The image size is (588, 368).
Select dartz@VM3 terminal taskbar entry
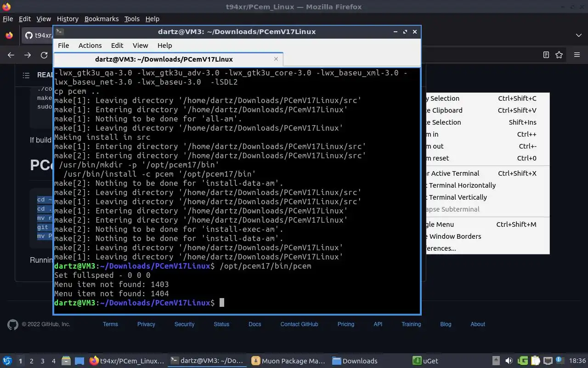[207, 361]
